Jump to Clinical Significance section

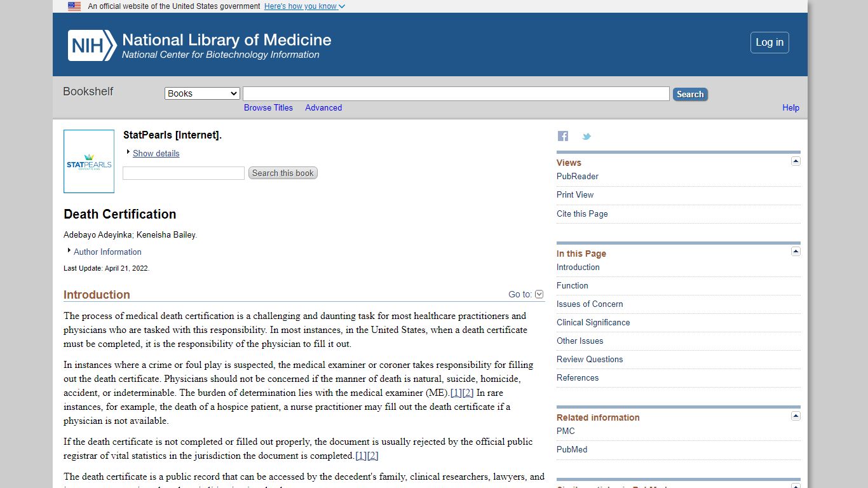[x=593, y=322]
